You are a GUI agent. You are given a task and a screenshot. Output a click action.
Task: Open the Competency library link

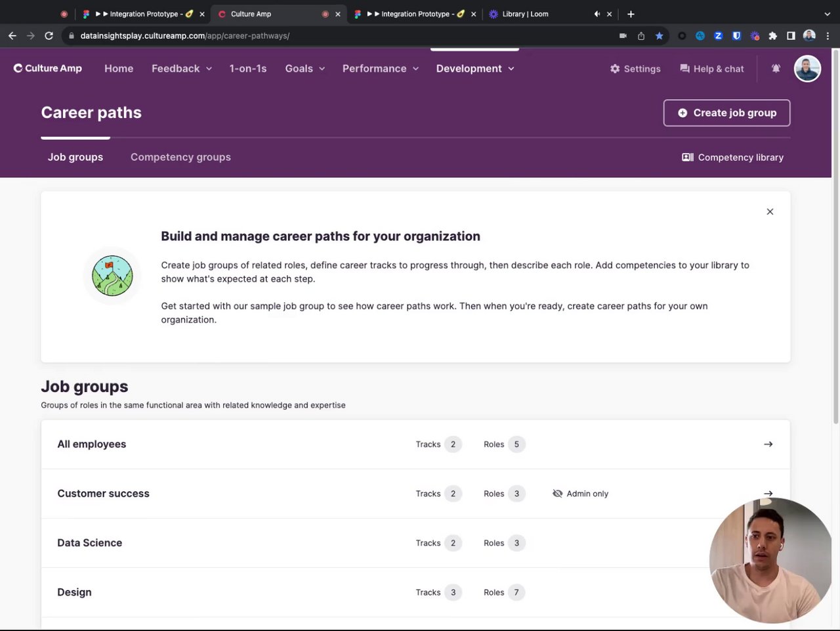point(732,158)
